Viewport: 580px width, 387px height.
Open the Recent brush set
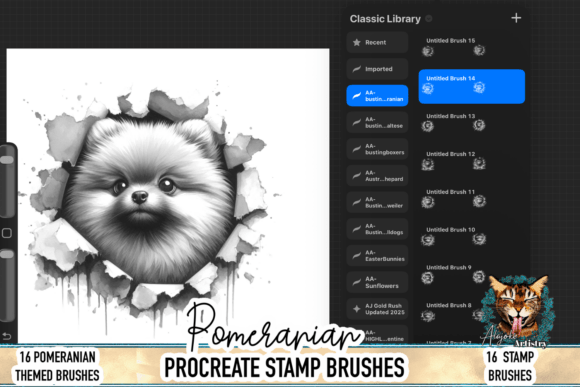click(x=377, y=42)
